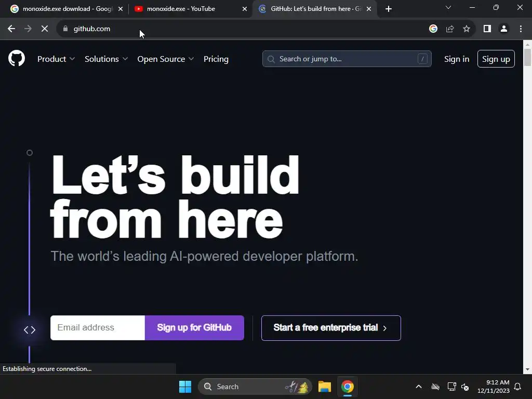Screen dimensions: 532x399
Task: Click Sign up for GitHub button
Action: tap(194, 328)
